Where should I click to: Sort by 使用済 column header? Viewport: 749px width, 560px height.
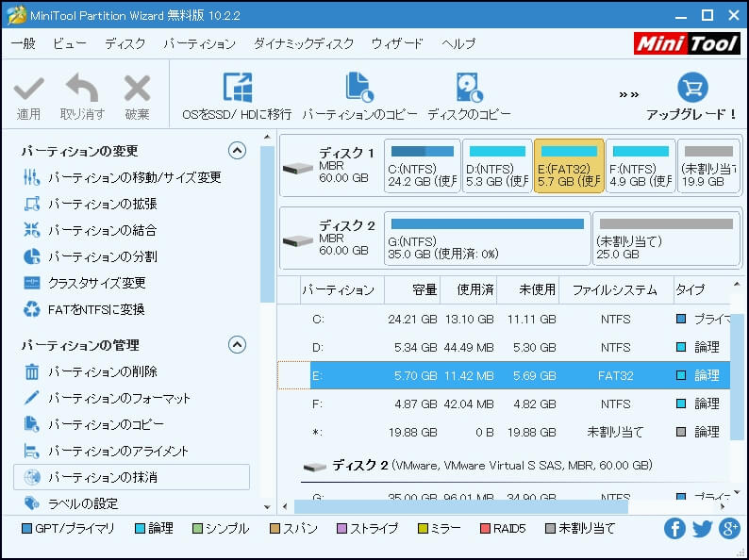pyautogui.click(x=468, y=289)
